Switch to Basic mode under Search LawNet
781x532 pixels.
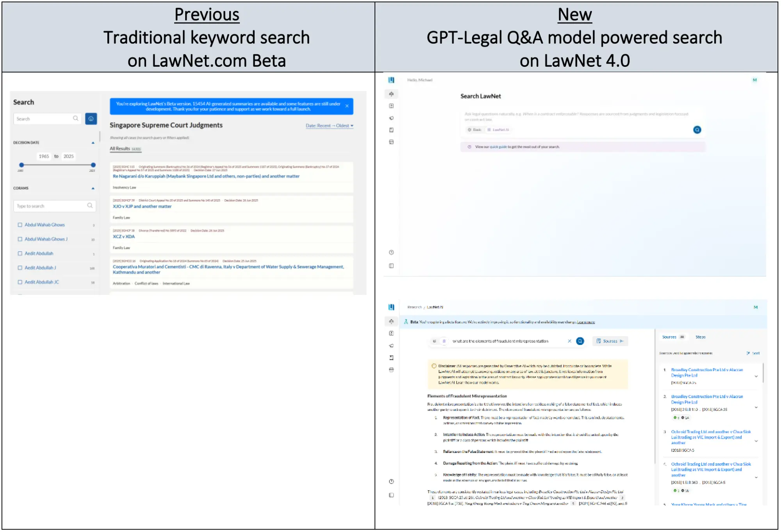pos(475,130)
